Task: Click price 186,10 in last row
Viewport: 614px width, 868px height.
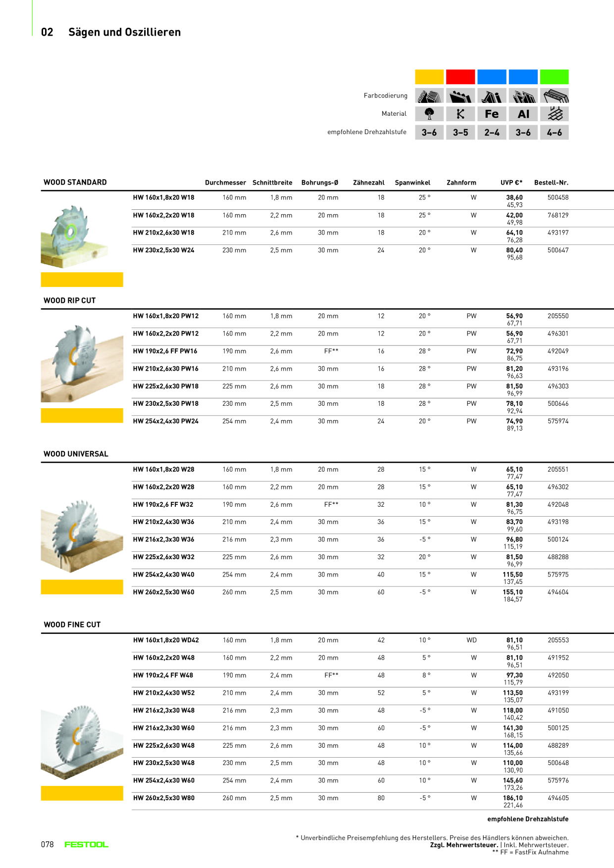Action: [513, 798]
